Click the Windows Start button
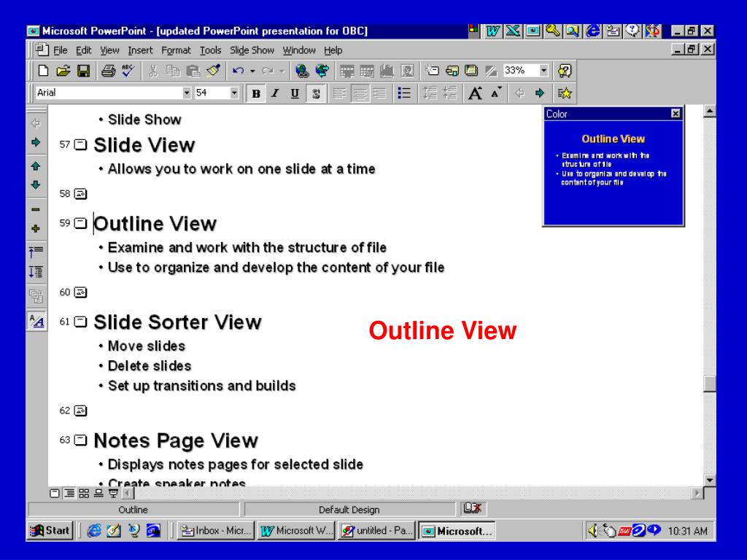Viewport: 747px width, 560px height. point(50,531)
